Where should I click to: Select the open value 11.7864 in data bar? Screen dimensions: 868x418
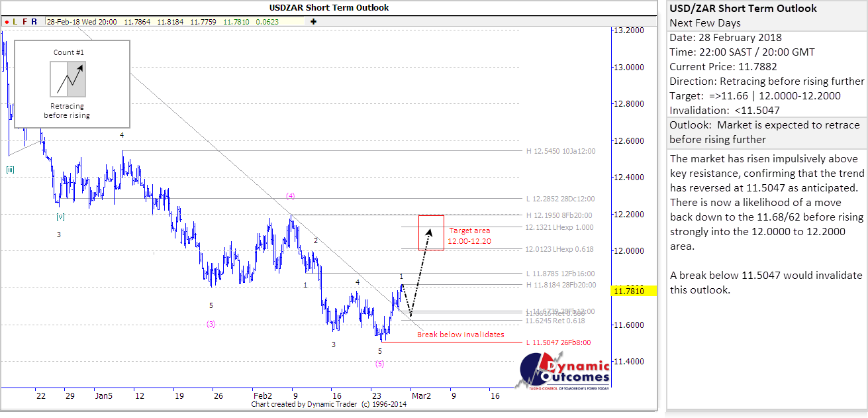(136, 22)
